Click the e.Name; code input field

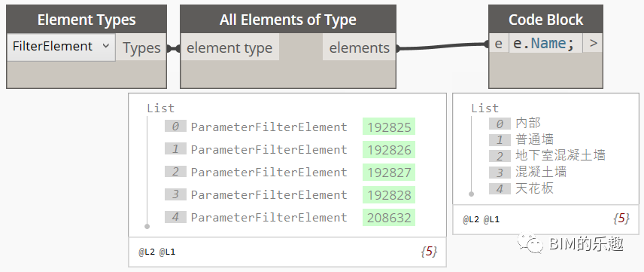click(x=545, y=44)
